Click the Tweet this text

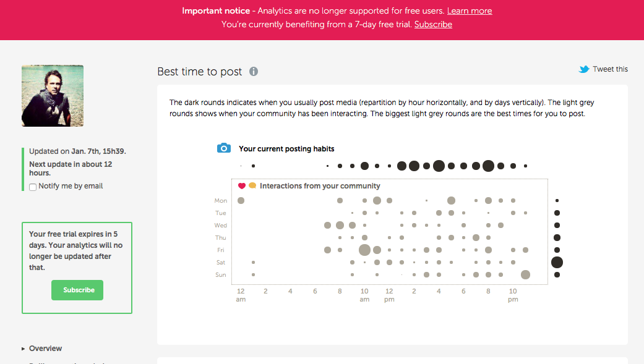610,69
